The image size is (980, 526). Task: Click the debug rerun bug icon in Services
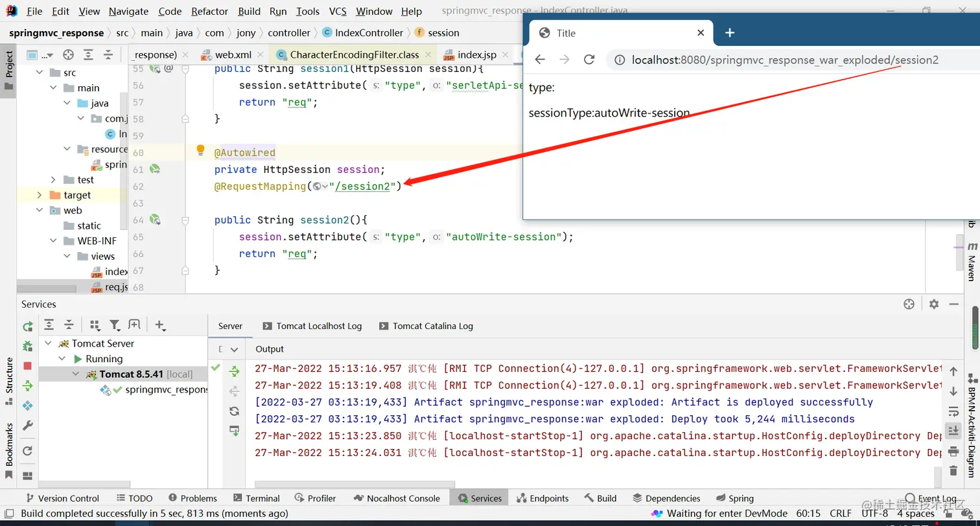27,346
